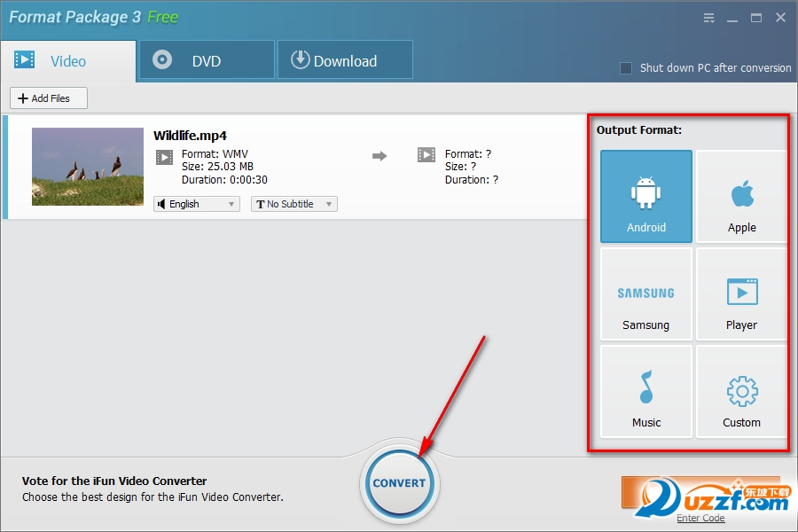The height and width of the screenshot is (532, 798).
Task: Click the round CONVERT button
Action: pyautogui.click(x=400, y=483)
